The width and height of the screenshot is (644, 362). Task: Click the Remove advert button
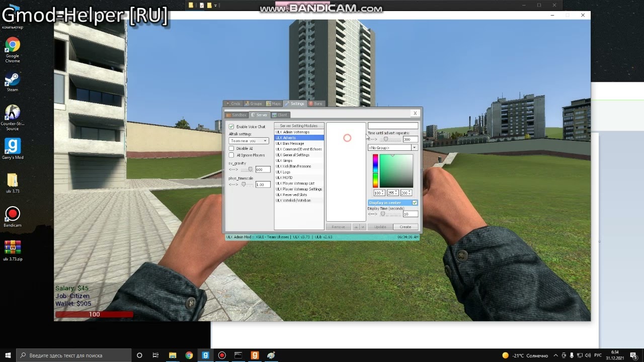(339, 227)
